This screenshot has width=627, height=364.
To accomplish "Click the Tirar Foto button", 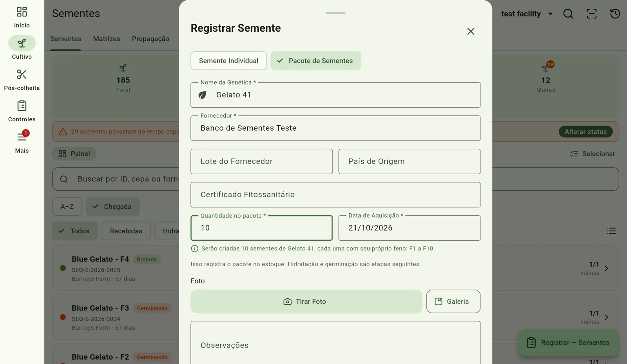I will coord(306,301).
